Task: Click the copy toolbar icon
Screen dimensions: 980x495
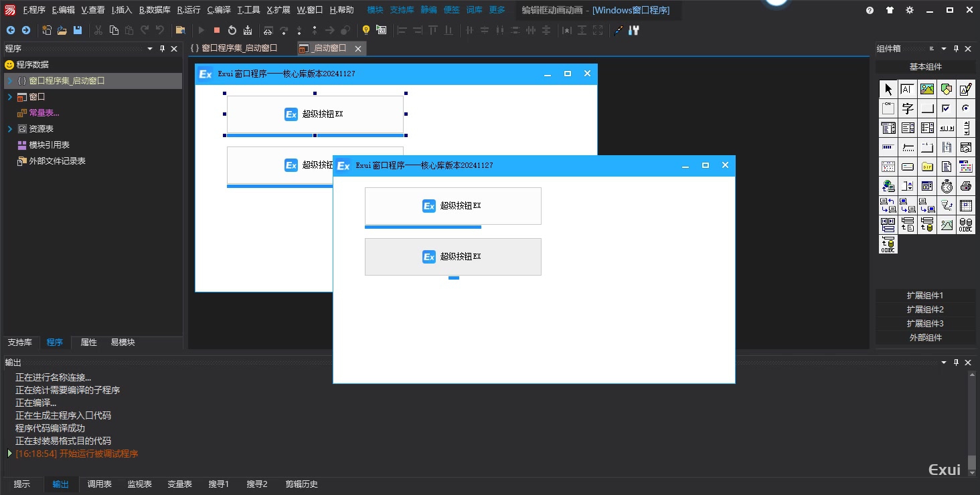Action: point(114,30)
